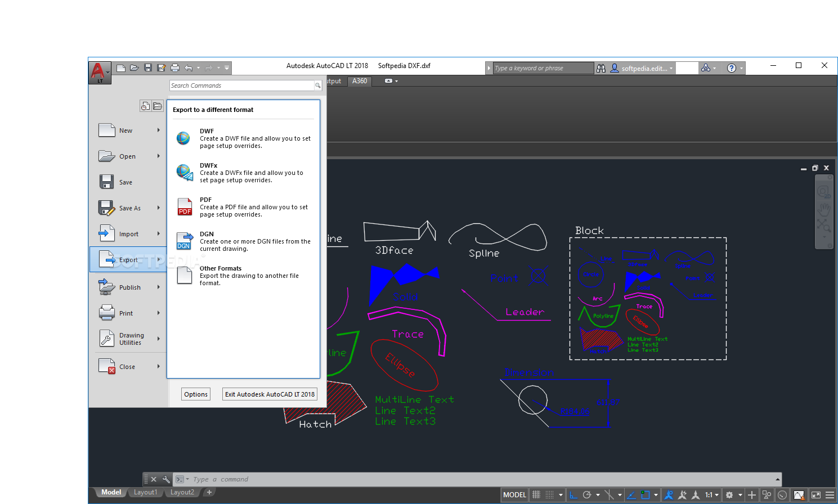Click the AutoCAD LT application menu button
Image resolution: width=838 pixels, height=504 pixels.
click(100, 73)
